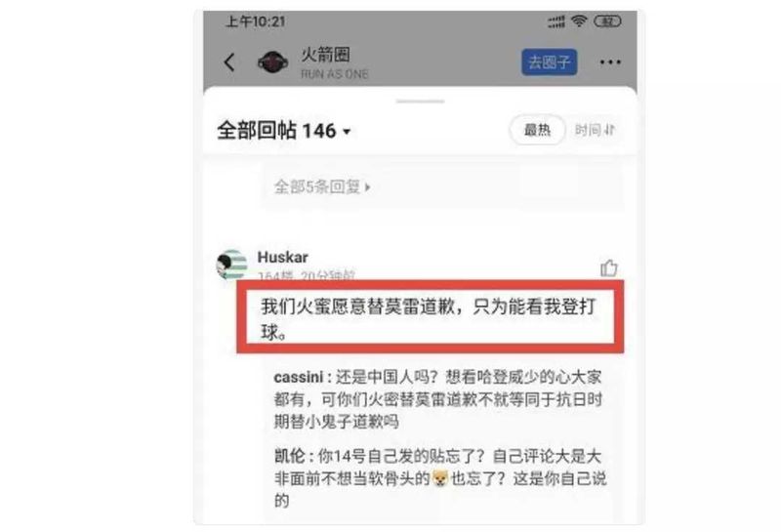This screenshot has width=781, height=532.
Task: Switch sorting to 时间
Action: click(x=595, y=130)
